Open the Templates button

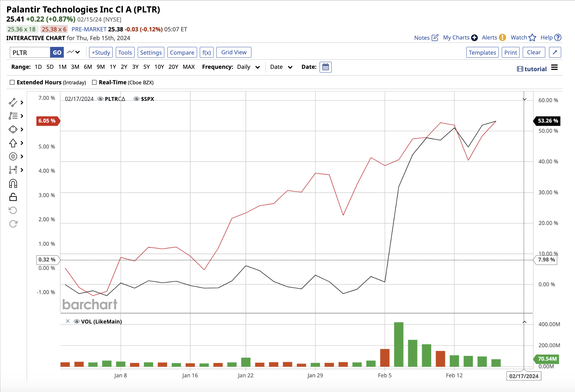(482, 52)
